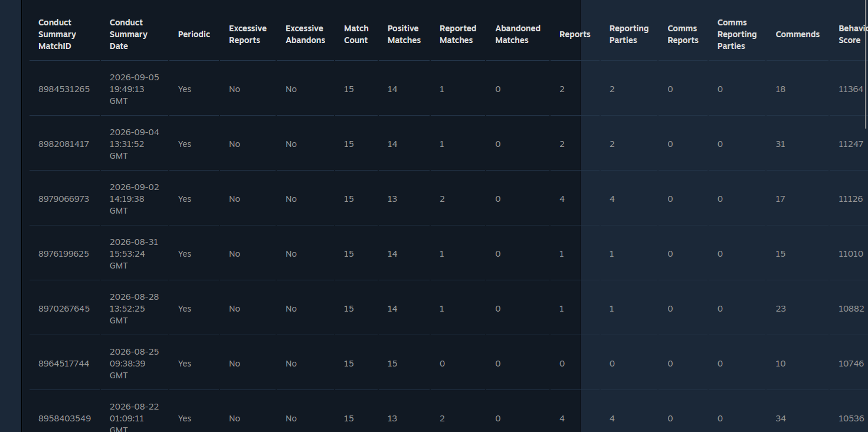Select the date 2026-08-25 09:38:39 GMT
868x432 pixels.
coord(135,364)
